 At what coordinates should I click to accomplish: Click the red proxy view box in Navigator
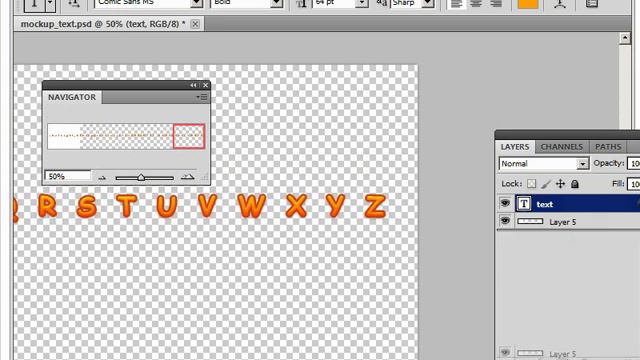(x=189, y=136)
